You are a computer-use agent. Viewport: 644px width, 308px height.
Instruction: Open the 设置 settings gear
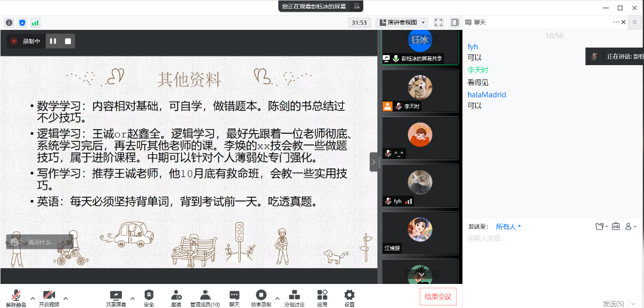tap(349, 297)
